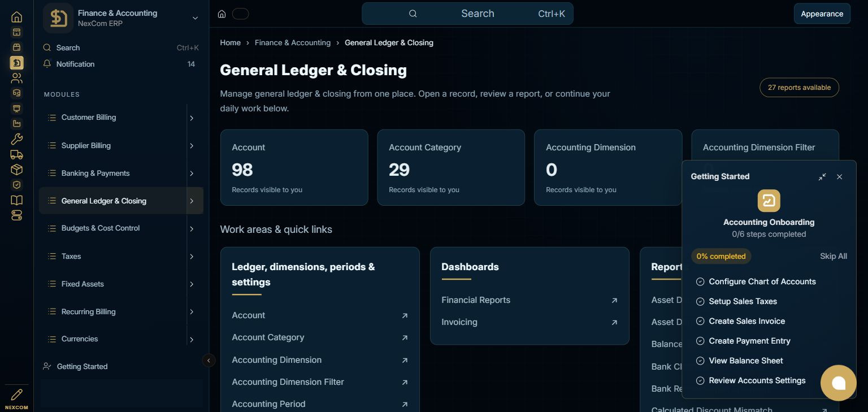Screen dimensions: 868x412
Task: Expand the Fixed Assets chevron
Action: (192, 284)
